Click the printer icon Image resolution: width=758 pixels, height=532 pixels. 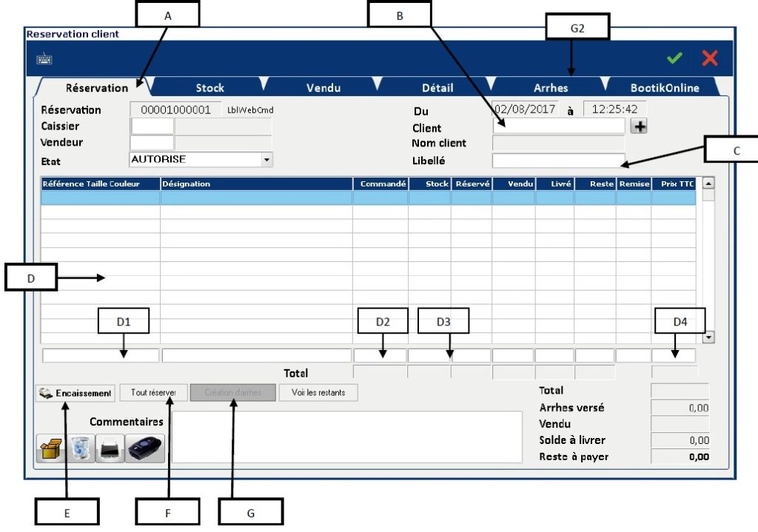pyautogui.click(x=110, y=448)
